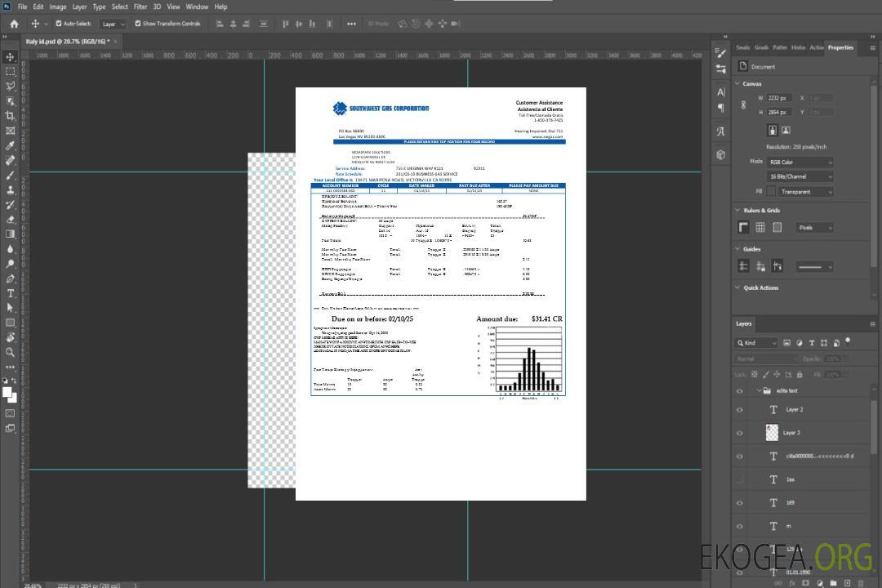The height and width of the screenshot is (588, 882).
Task: Toggle Show Transform Controls checkbox
Action: (x=138, y=24)
